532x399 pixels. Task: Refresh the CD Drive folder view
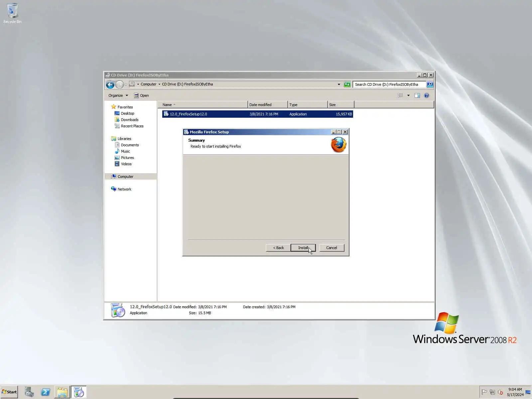tap(347, 84)
